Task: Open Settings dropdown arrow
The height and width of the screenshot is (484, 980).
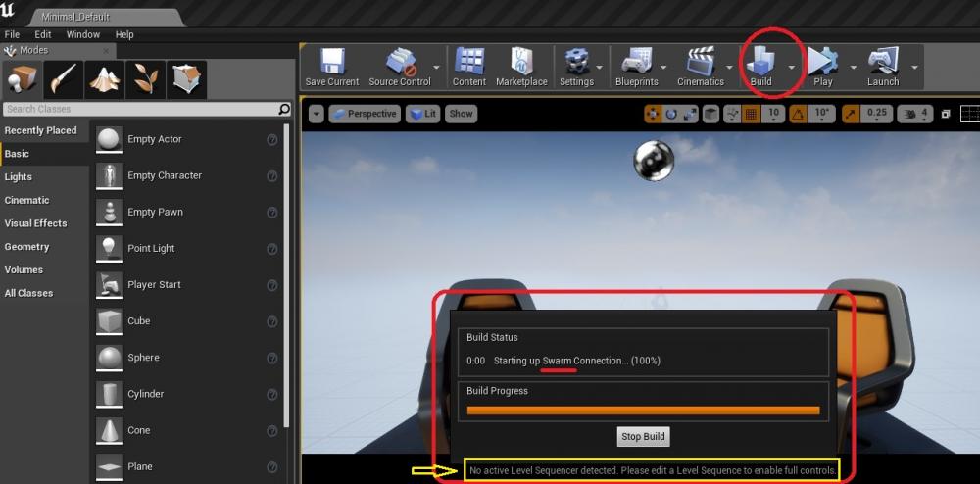Action: (600, 67)
